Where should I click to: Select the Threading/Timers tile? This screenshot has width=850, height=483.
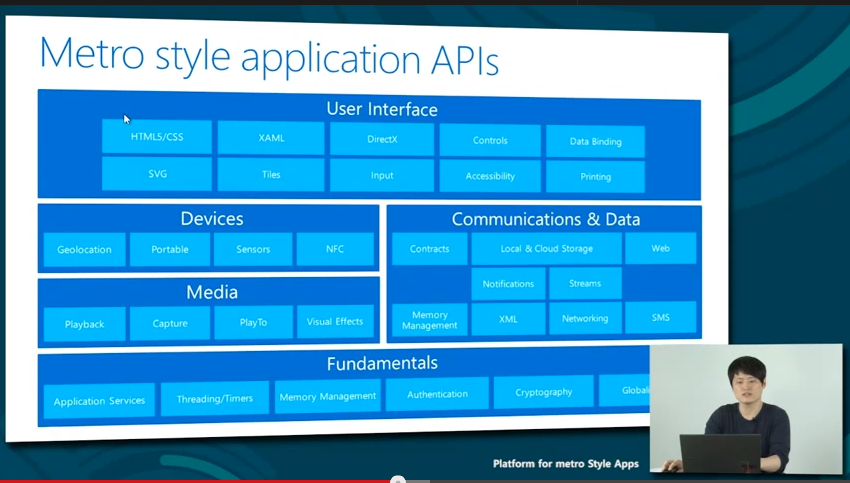coord(215,398)
